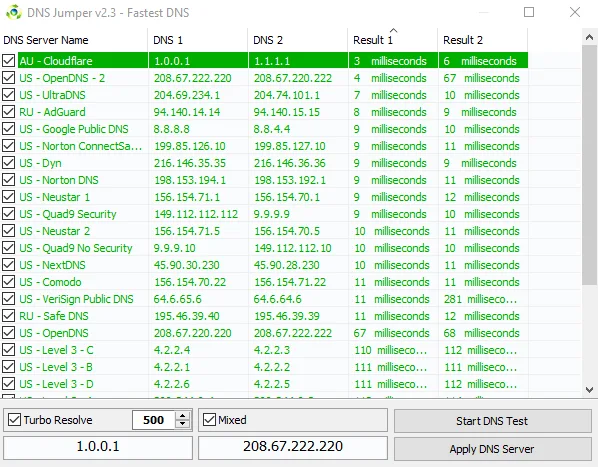This screenshot has width=598, height=467.
Task: Select the US - Norton ConnectSa... row
Action: point(265,146)
